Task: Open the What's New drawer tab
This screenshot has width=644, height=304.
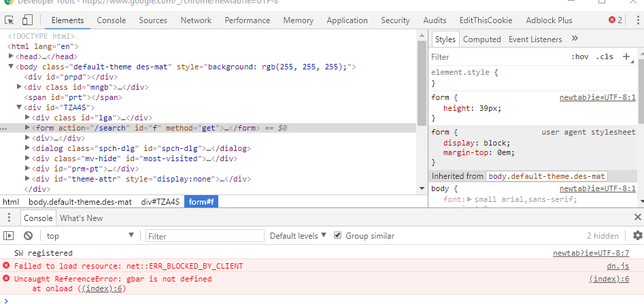Action: pos(82,218)
